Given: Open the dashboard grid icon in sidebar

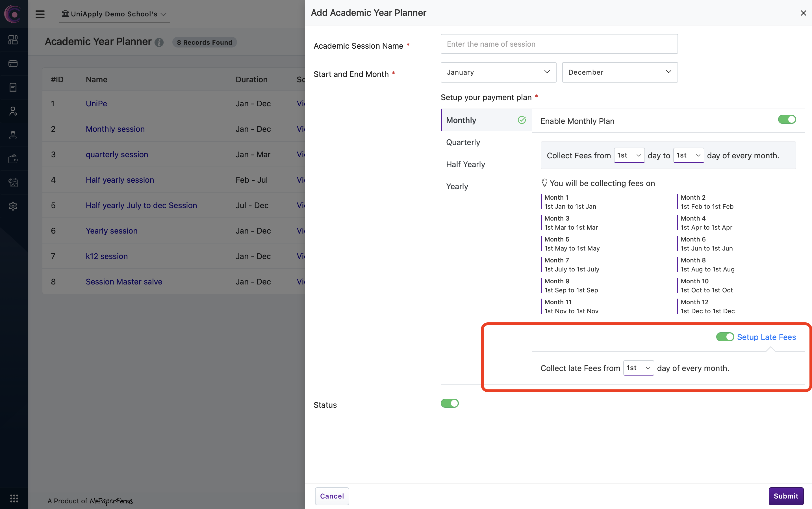Looking at the screenshot, I should 13,40.
